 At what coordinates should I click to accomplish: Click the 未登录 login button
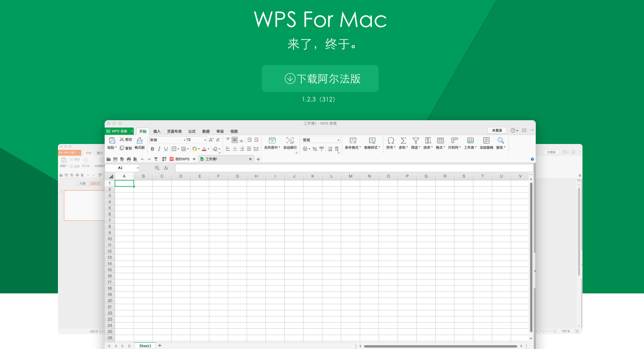click(x=497, y=131)
